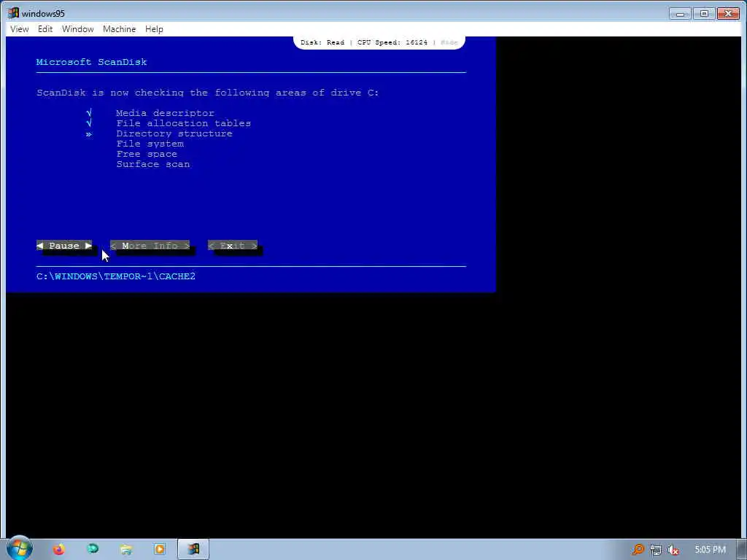Click the checkmark beside File allocation tables
Screen dimensions: 747x560
(x=88, y=122)
